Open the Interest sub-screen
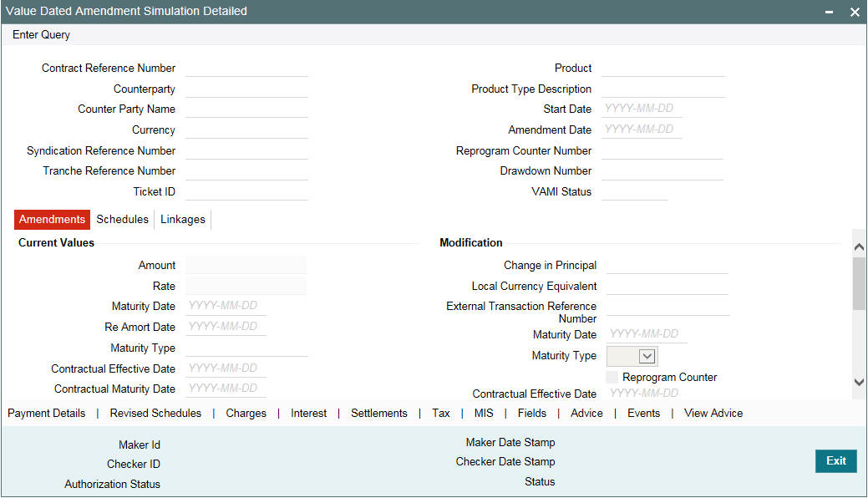Image resolution: width=868 pixels, height=498 pixels. pyautogui.click(x=308, y=414)
